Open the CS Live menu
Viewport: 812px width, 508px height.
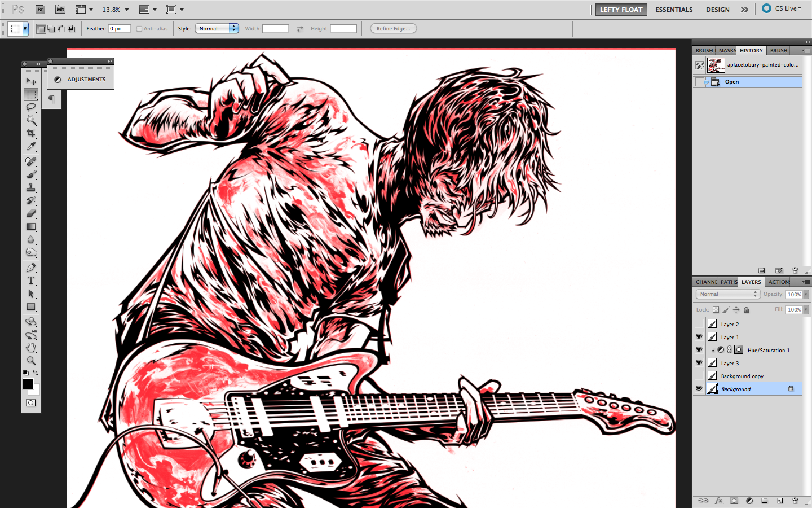click(x=783, y=8)
